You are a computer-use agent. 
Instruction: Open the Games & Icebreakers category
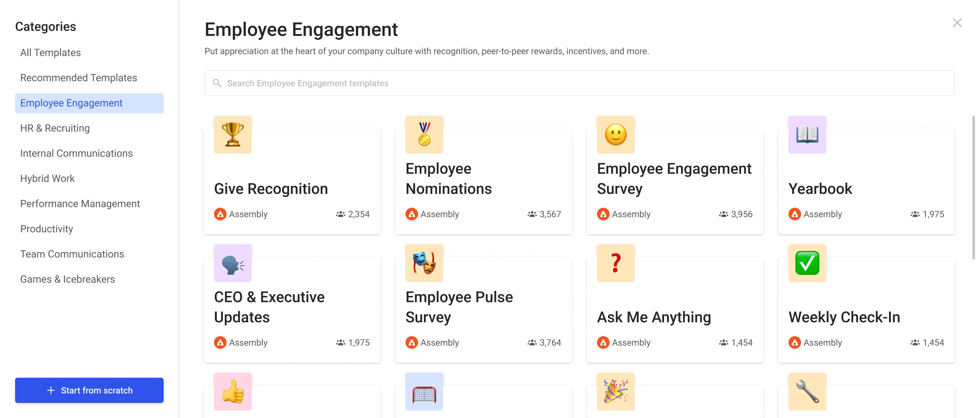pyautogui.click(x=67, y=279)
